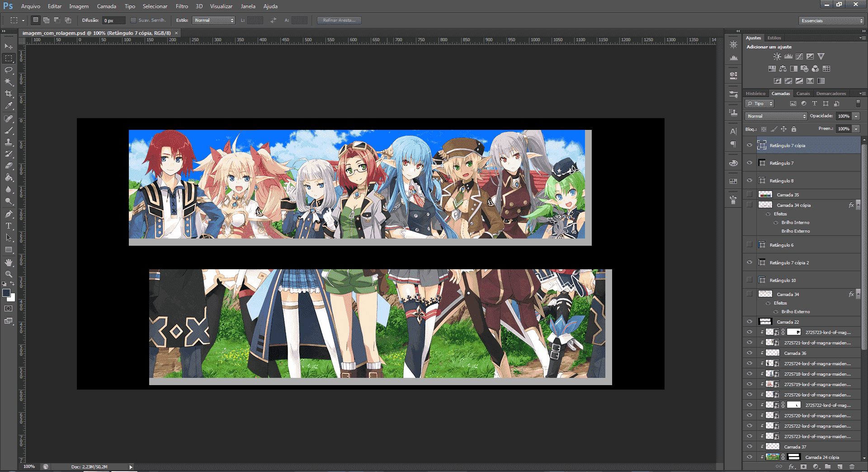This screenshot has width=868, height=472.
Task: Create a new layer group
Action: [828, 467]
